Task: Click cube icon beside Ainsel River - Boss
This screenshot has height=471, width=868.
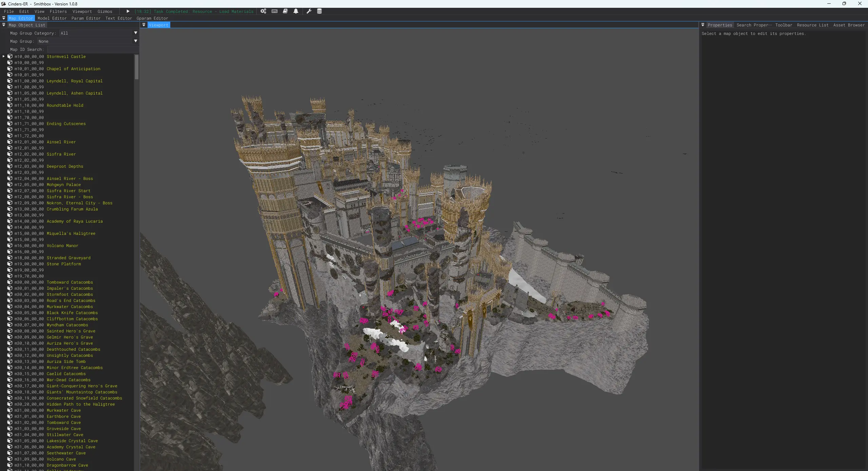Action: 10,179
